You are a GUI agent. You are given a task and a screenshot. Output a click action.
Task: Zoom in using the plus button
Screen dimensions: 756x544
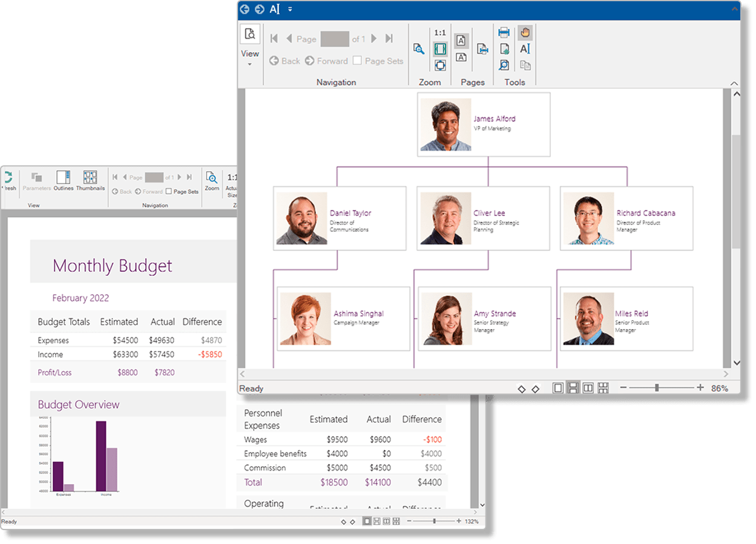tap(700, 387)
